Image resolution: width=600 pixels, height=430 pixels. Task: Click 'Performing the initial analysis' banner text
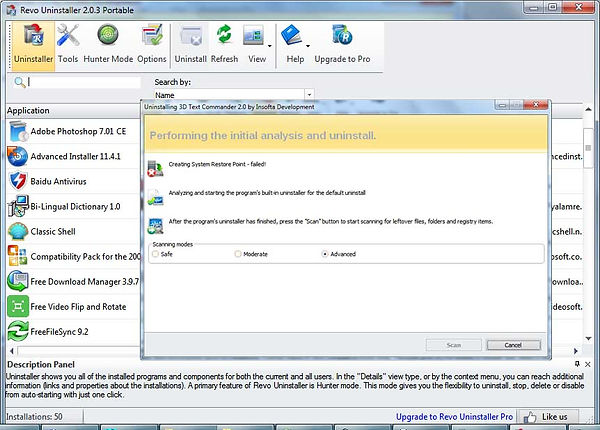click(263, 135)
